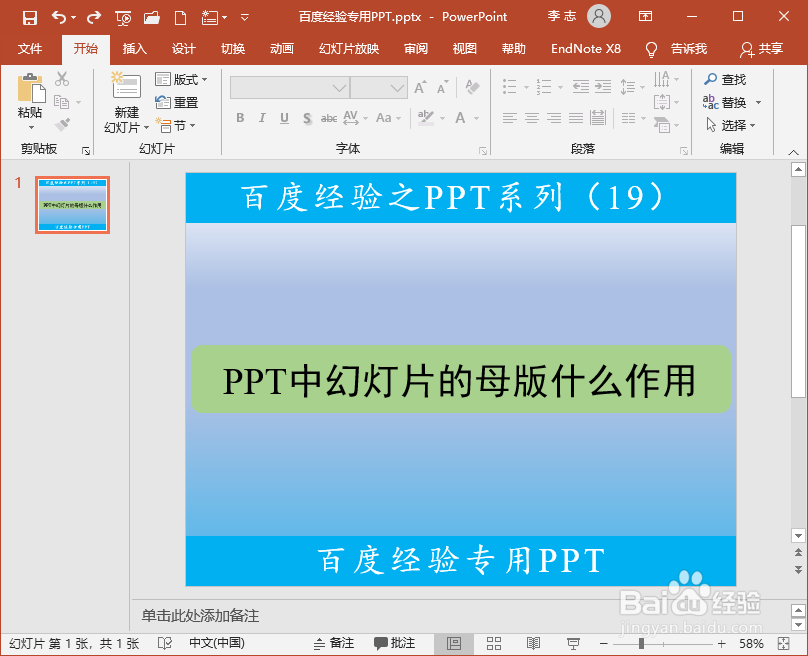Click the 替换 replace button

point(725,102)
